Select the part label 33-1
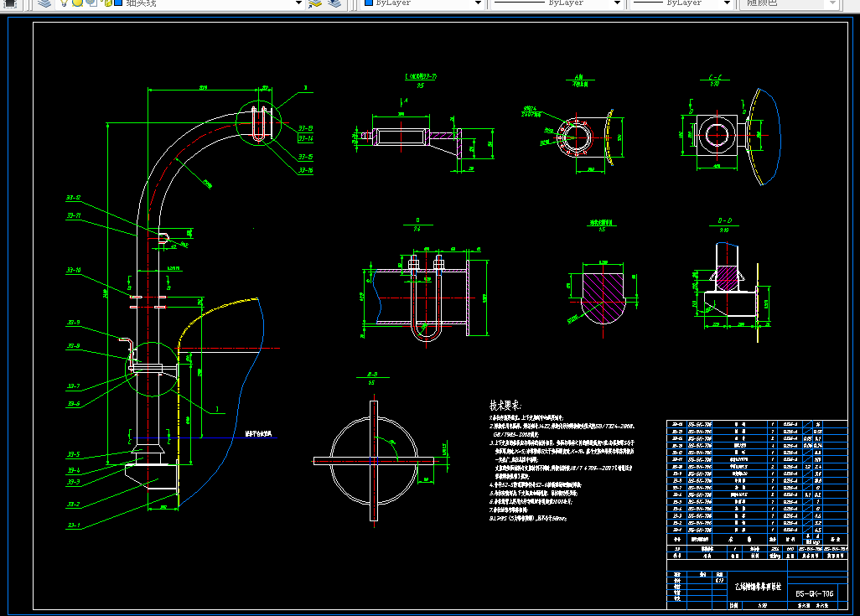860x616 pixels. [74, 525]
